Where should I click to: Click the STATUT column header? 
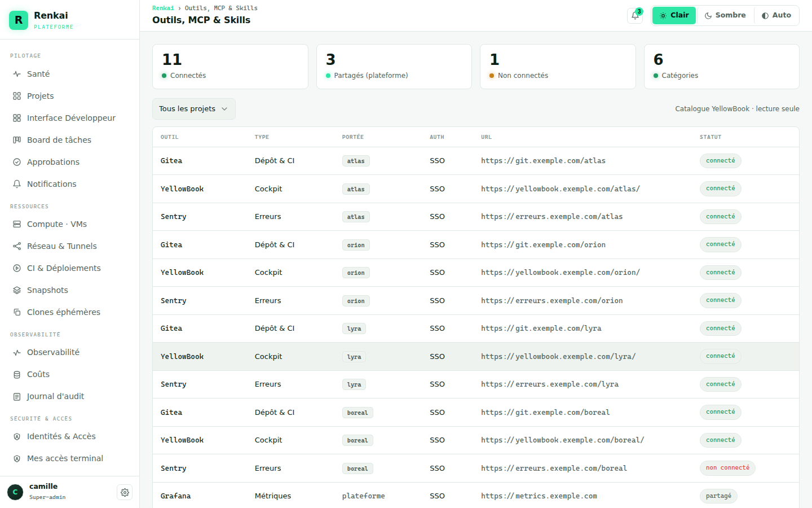tap(710, 137)
